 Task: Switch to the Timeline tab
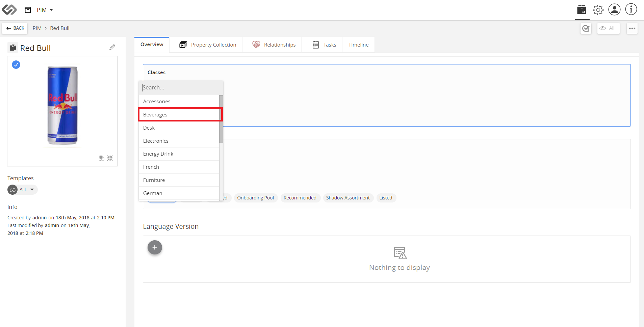click(x=358, y=45)
